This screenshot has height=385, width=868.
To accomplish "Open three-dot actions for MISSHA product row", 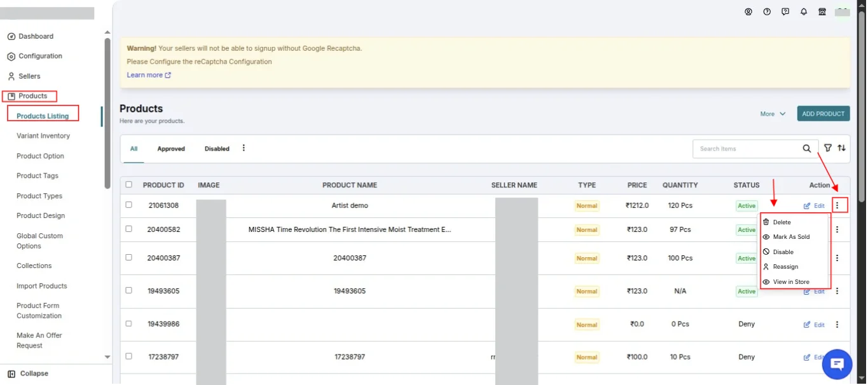I will [x=837, y=229].
